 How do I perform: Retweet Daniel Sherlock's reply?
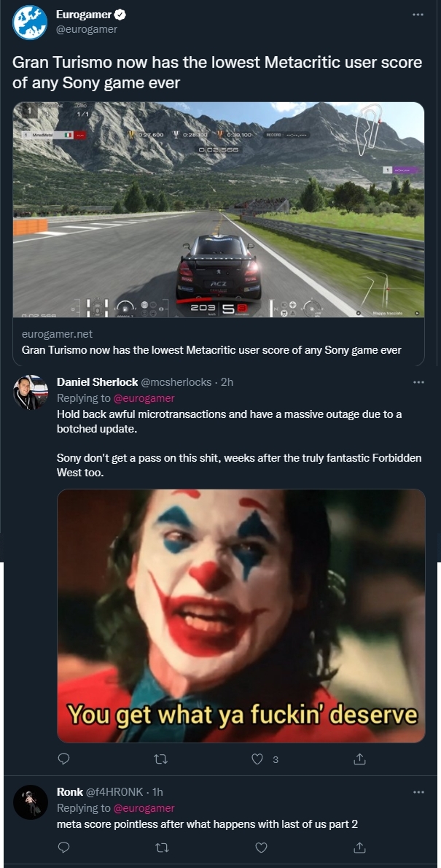[162, 759]
